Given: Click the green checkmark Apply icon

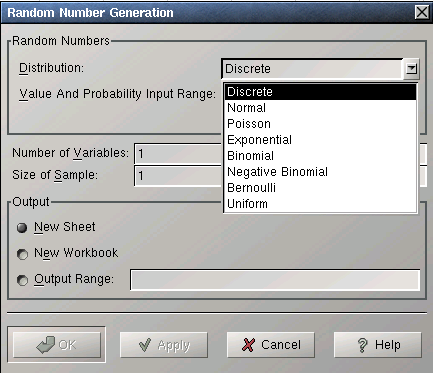Looking at the screenshot, I should (145, 345).
